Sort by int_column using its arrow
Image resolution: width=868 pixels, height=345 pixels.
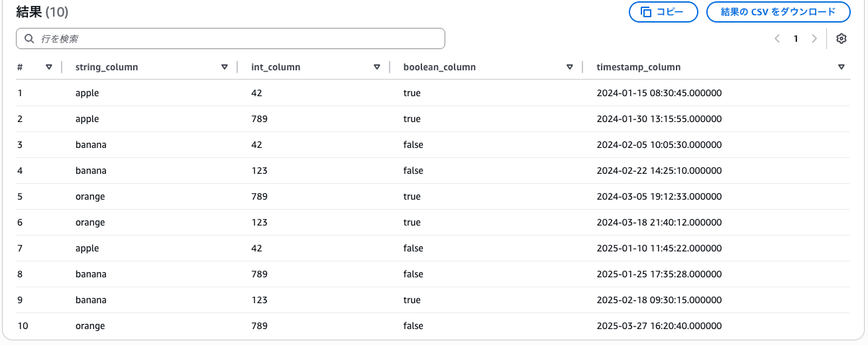coord(377,67)
